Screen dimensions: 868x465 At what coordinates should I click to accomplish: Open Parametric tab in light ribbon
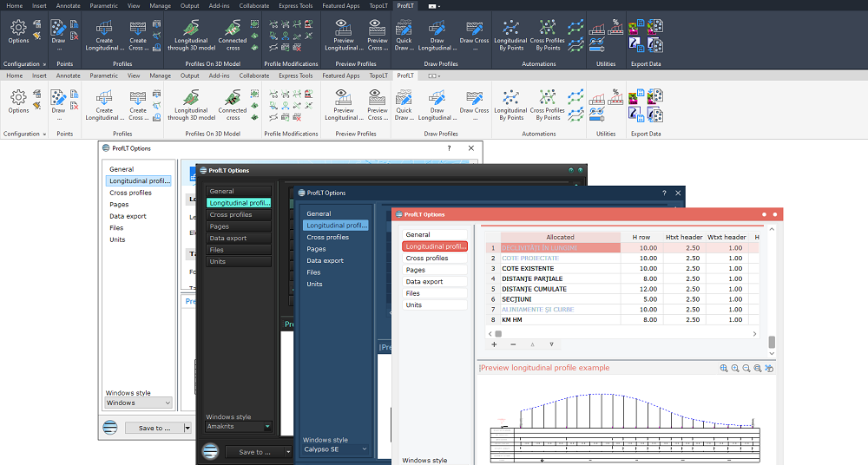pyautogui.click(x=103, y=75)
